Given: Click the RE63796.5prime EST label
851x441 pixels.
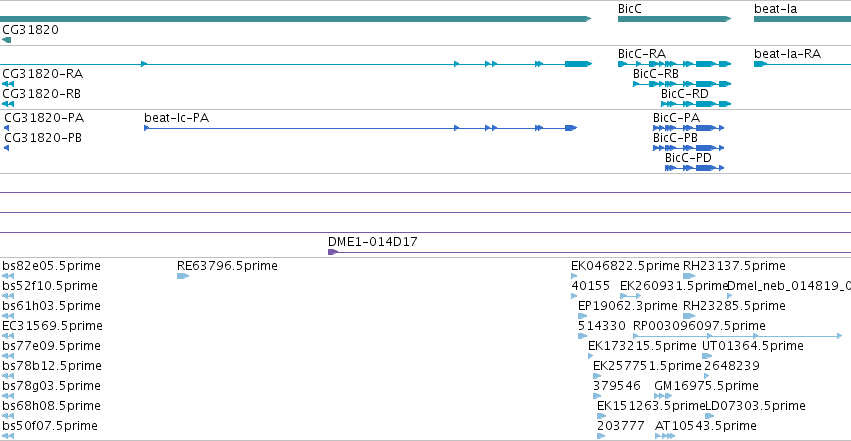Looking at the screenshot, I should click(x=227, y=266).
